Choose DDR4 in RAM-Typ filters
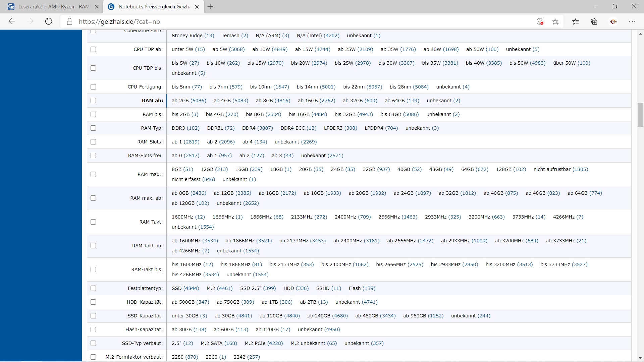The width and height of the screenshot is (644, 362). pos(257,128)
